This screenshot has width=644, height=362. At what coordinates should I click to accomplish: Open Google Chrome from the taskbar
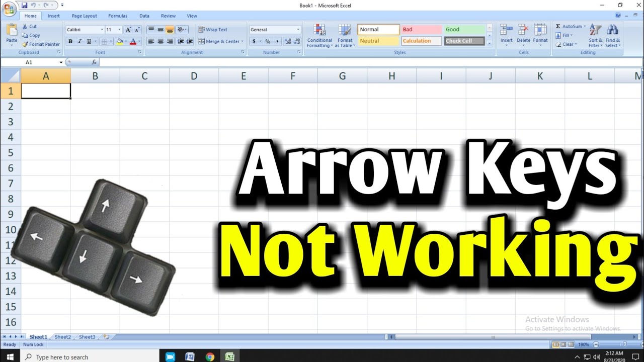coord(210,356)
